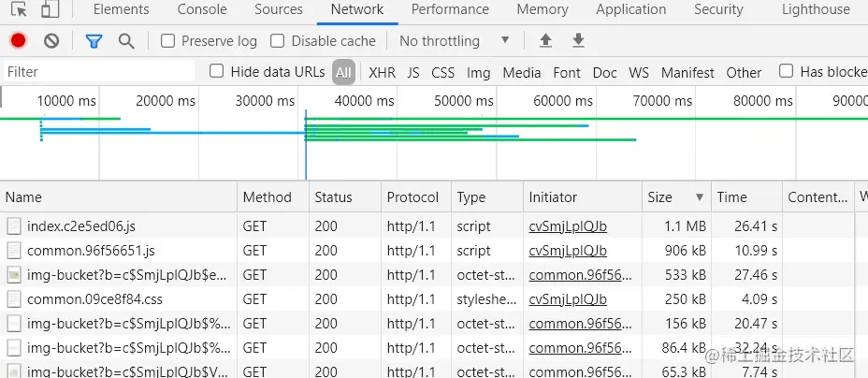
Task: Tick the Hide data URLs checkbox
Action: (217, 71)
